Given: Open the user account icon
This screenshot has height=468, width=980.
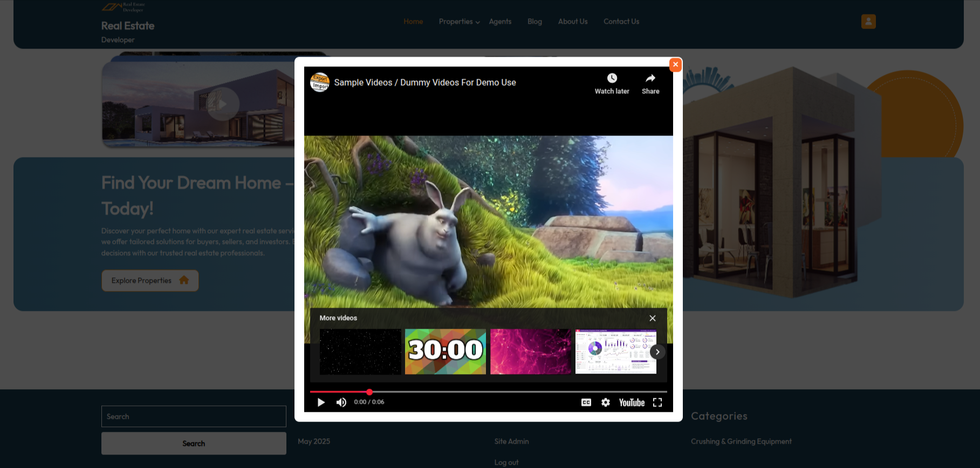Looking at the screenshot, I should click(868, 22).
